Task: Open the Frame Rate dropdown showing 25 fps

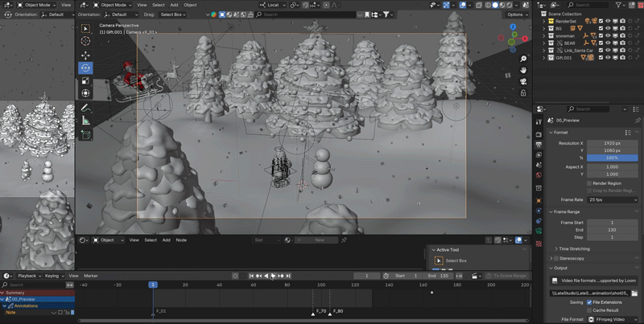Action: click(613, 199)
